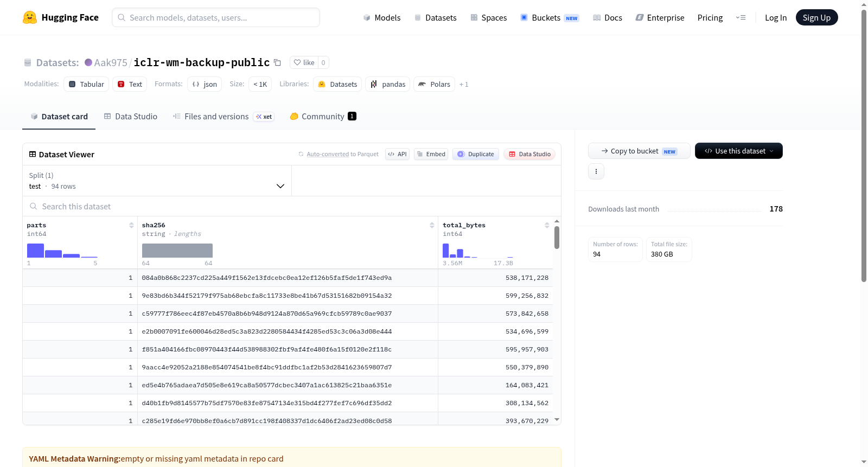Open Data Studio from the viewer header
Image resolution: width=868 pixels, height=467 pixels.
529,154
